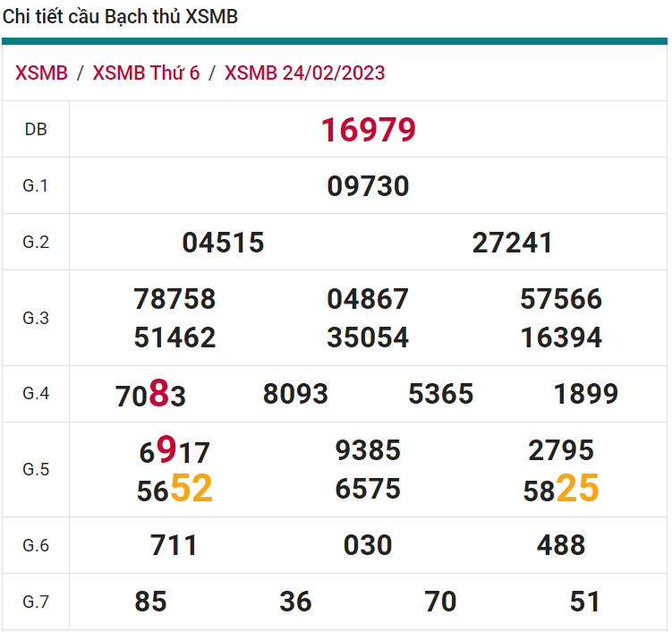672x632 pixels.
Task: Select the G.7 number 85
Action: click(150, 602)
